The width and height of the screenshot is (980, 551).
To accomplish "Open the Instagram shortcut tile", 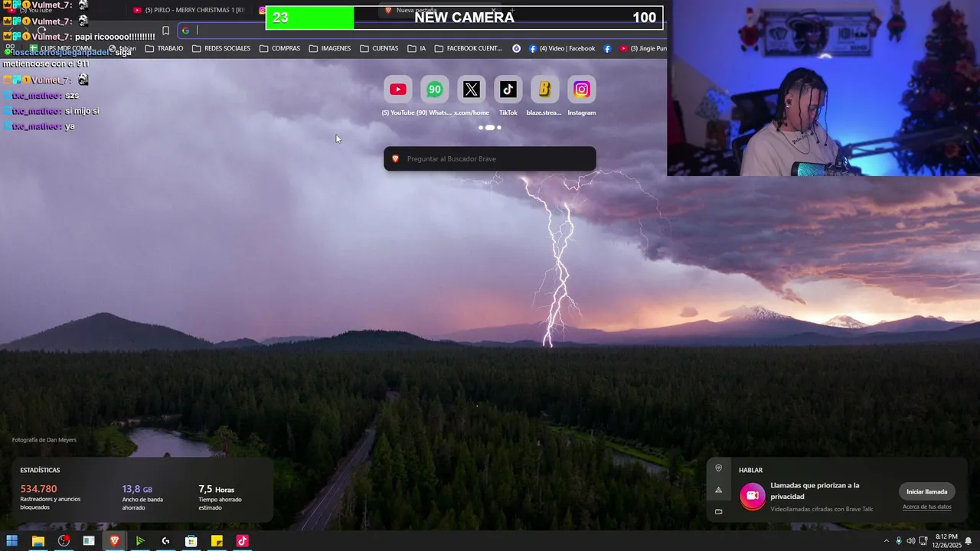I will point(581,90).
